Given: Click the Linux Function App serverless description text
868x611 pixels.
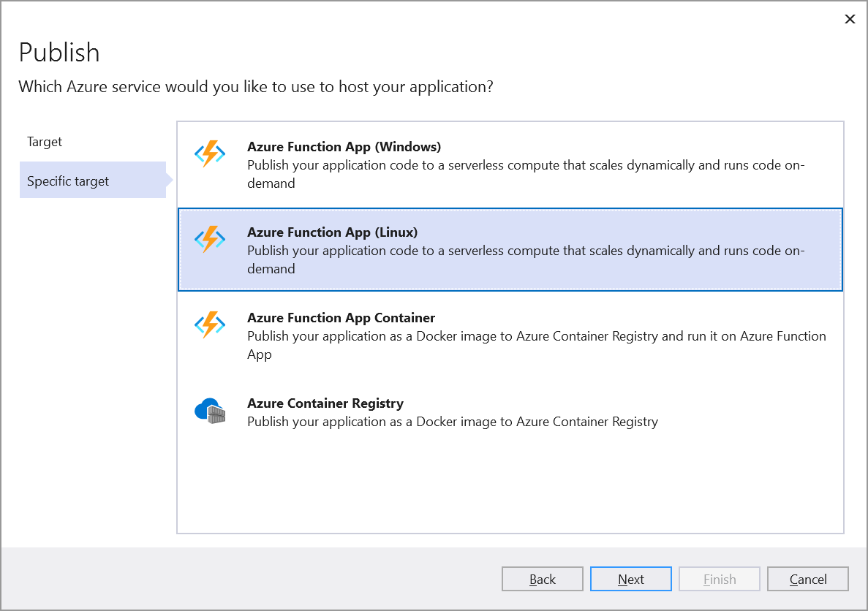Looking at the screenshot, I should (x=525, y=259).
